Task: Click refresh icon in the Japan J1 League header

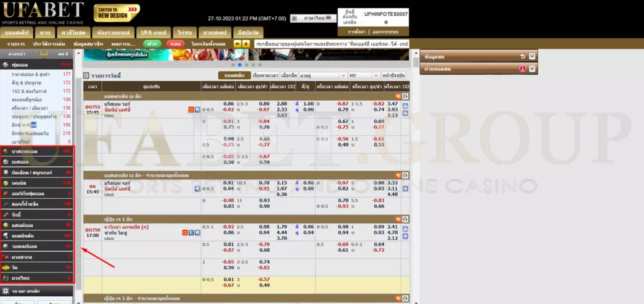Action: tap(406, 218)
